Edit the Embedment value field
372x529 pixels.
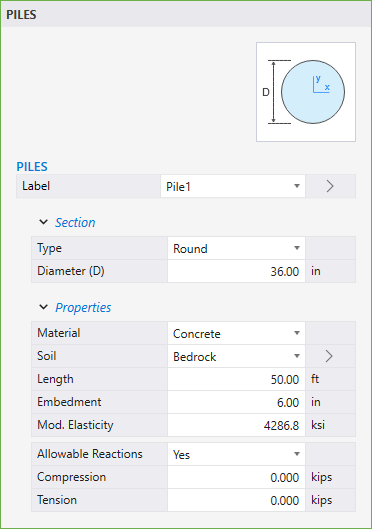[236, 402]
